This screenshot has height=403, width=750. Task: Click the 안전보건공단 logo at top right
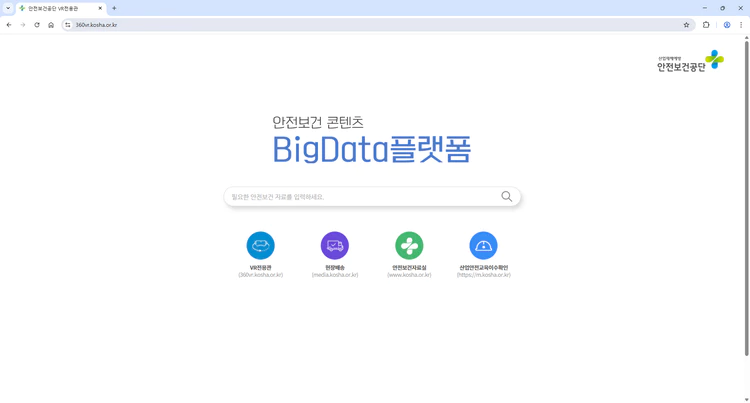[690, 62]
